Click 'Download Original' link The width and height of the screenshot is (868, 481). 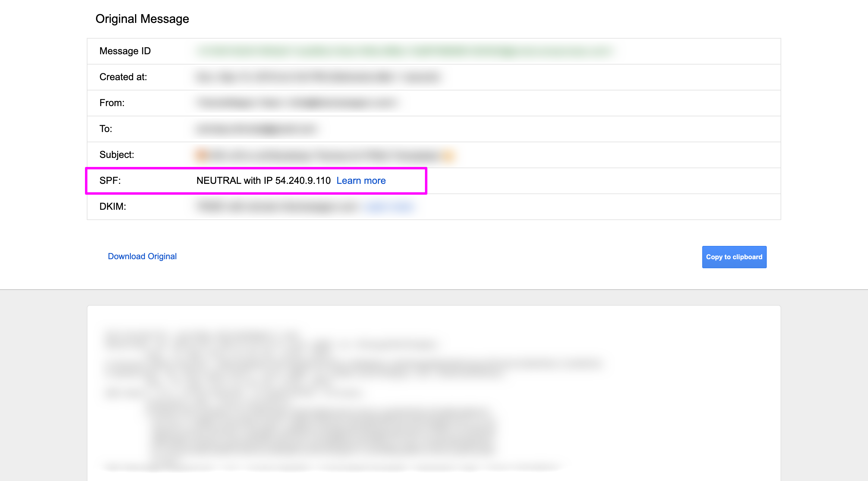[x=142, y=256]
